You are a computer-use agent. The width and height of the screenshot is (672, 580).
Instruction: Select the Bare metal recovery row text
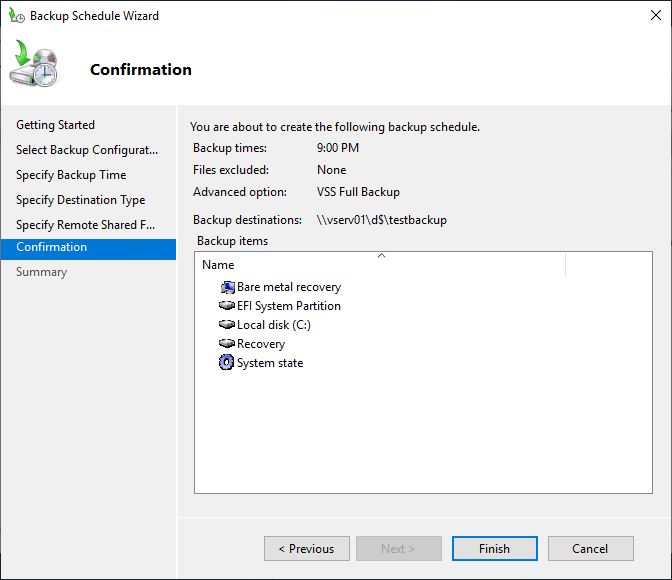tap(289, 287)
